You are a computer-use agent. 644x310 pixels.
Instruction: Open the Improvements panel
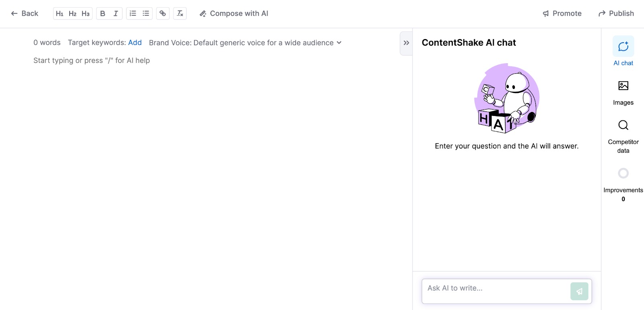pos(623,185)
